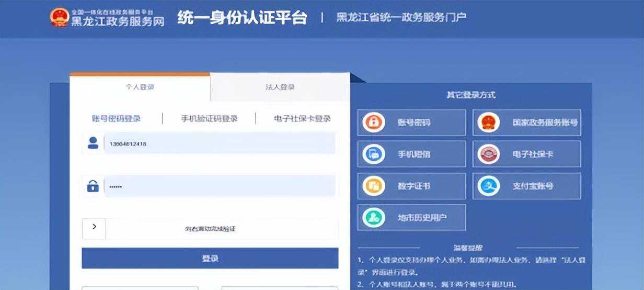Screen dimensions: 644x290
Task: Click the lock icon beside password field
Action: click(x=93, y=186)
